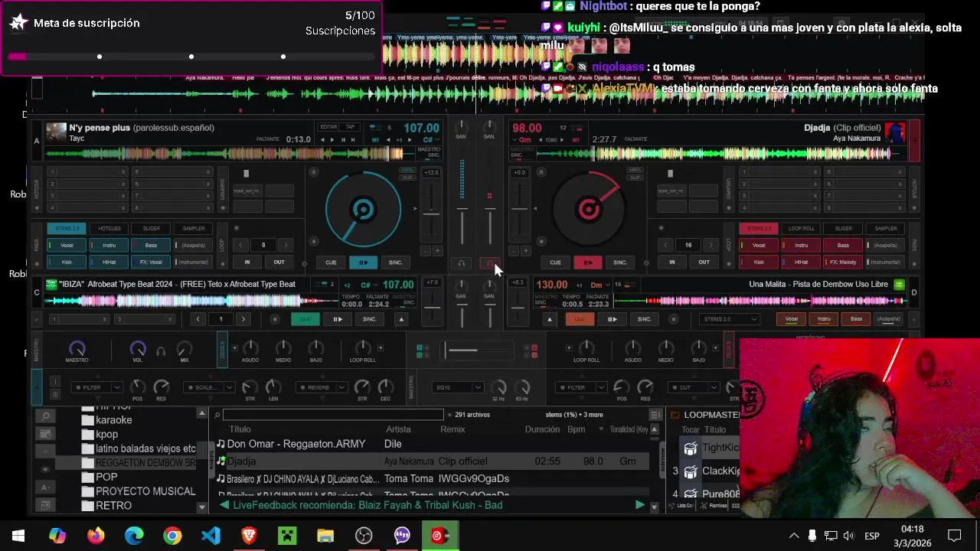980x551 pixels.
Task: Click headphone icon between VOL and MIX knobs
Action: click(161, 351)
